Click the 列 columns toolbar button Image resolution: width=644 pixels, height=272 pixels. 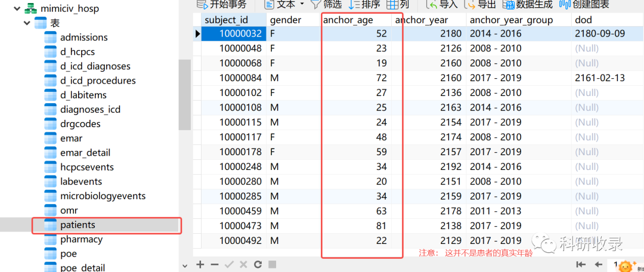[398, 5]
